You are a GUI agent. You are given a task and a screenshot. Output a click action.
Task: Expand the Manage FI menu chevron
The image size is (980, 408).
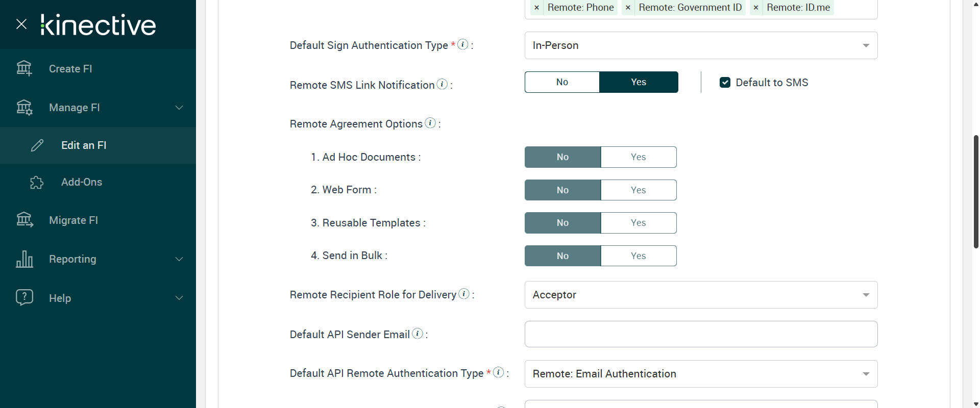179,108
